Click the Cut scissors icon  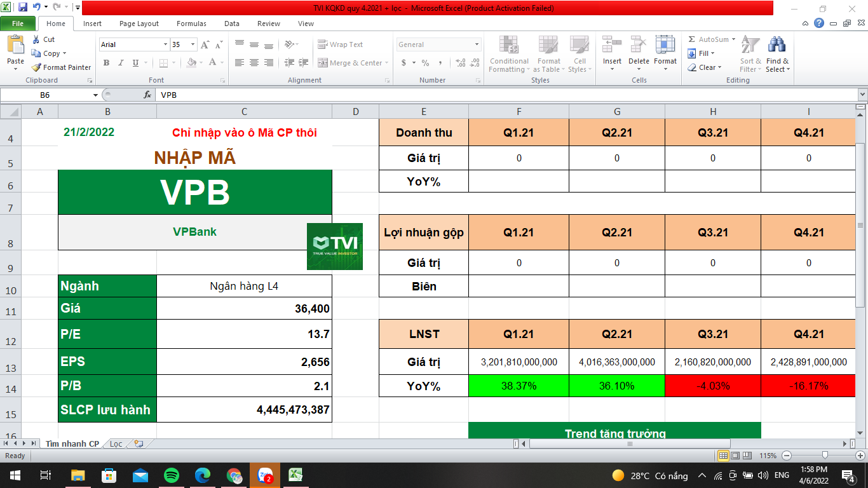pos(36,39)
